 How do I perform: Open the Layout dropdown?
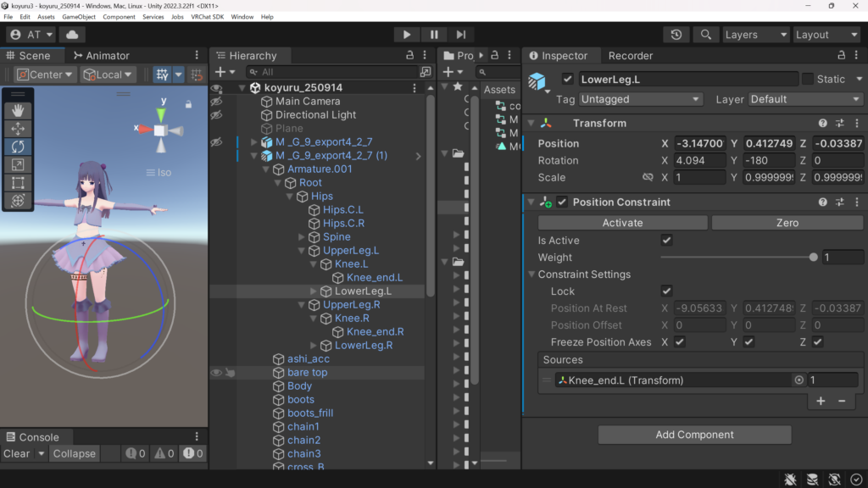(826, 34)
